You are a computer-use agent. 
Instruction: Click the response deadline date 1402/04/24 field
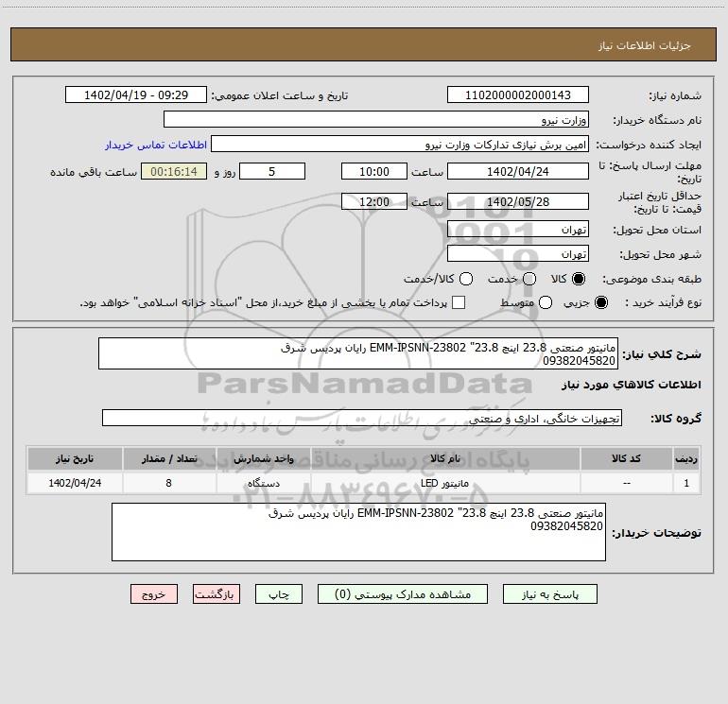pos(518,171)
